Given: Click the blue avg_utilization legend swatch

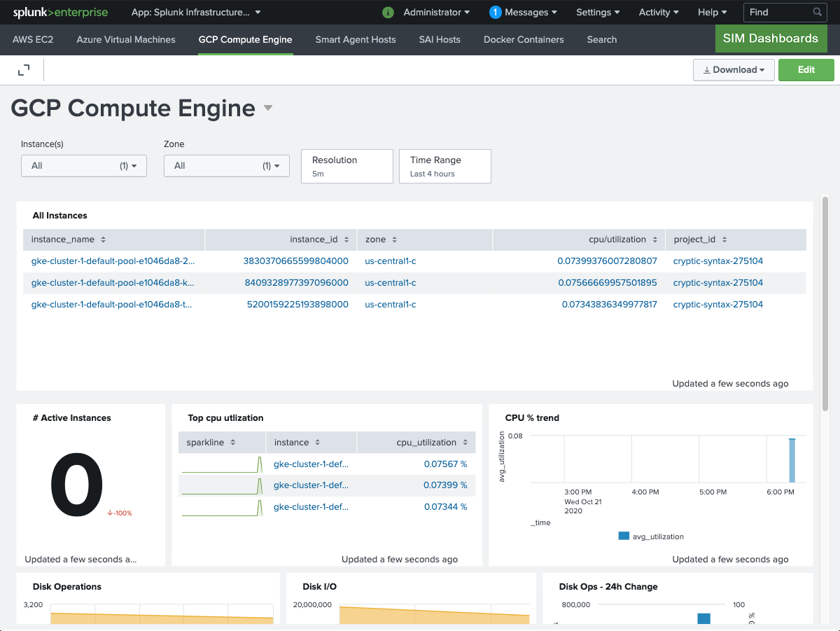Looking at the screenshot, I should coord(624,536).
